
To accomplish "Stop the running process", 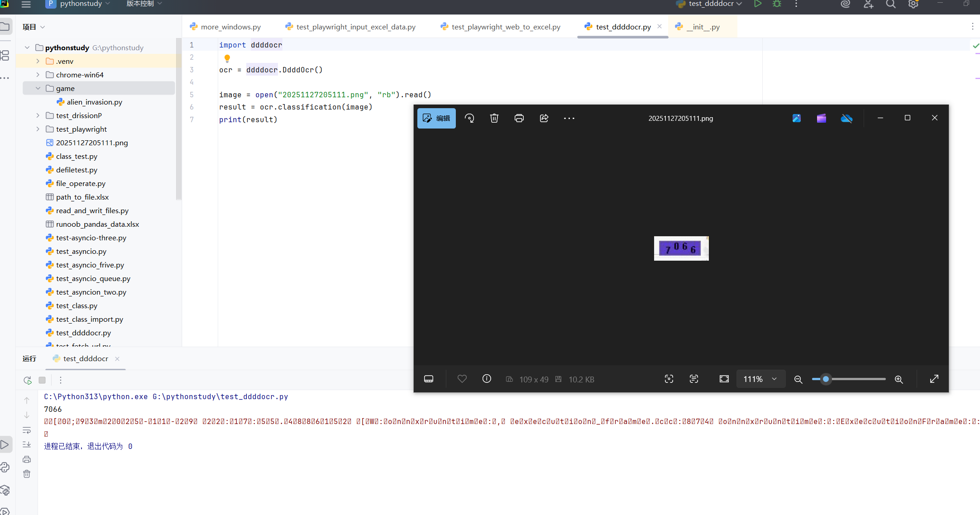I will coord(42,380).
